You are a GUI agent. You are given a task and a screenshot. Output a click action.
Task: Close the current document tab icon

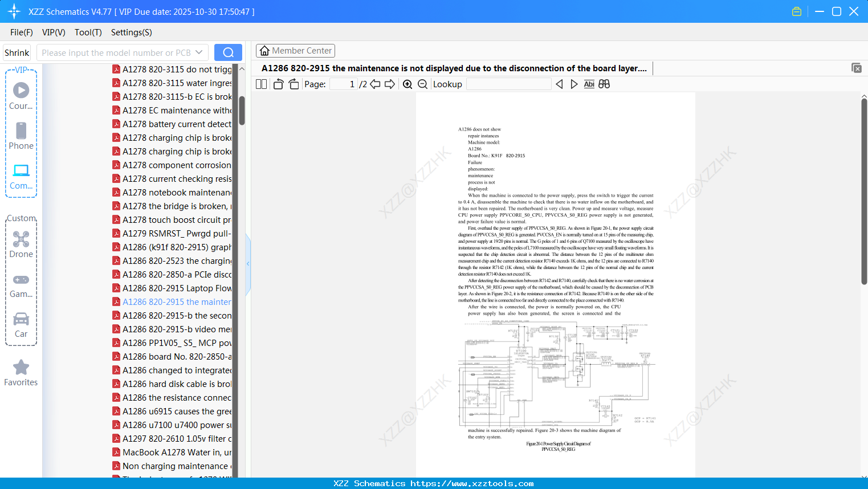(x=857, y=68)
